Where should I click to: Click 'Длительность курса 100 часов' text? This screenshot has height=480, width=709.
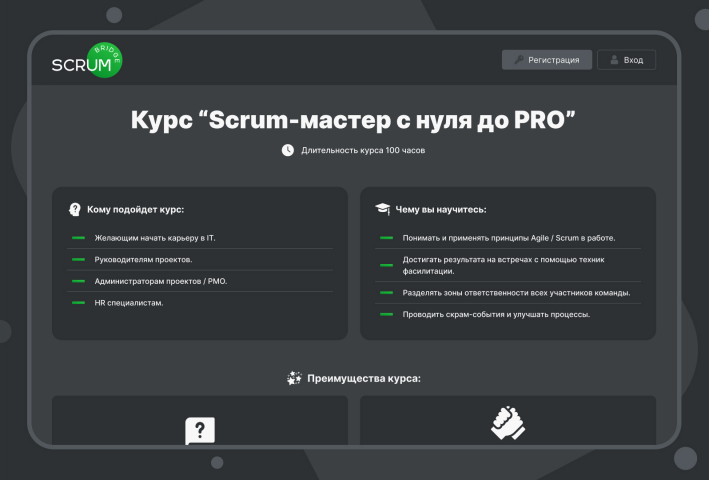click(363, 150)
